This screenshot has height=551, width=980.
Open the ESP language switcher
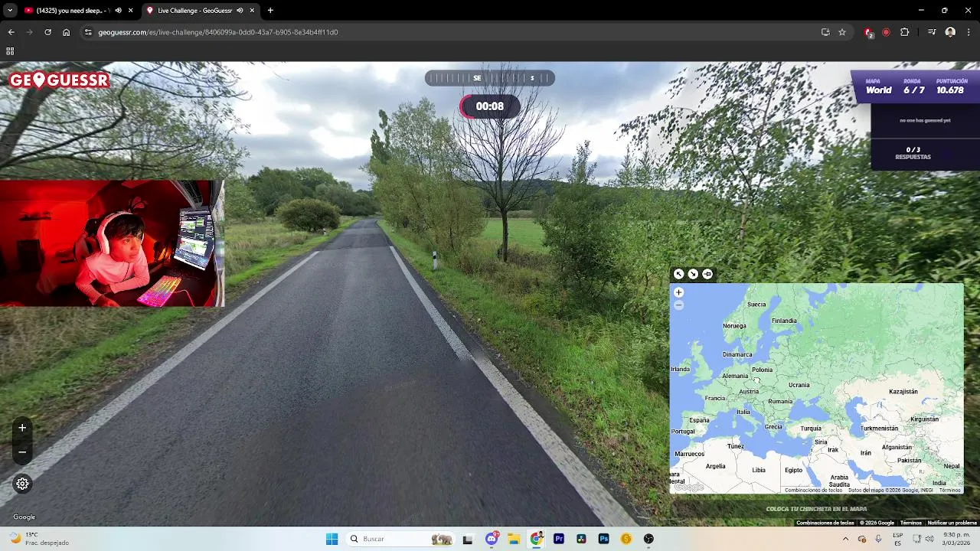[x=898, y=539]
